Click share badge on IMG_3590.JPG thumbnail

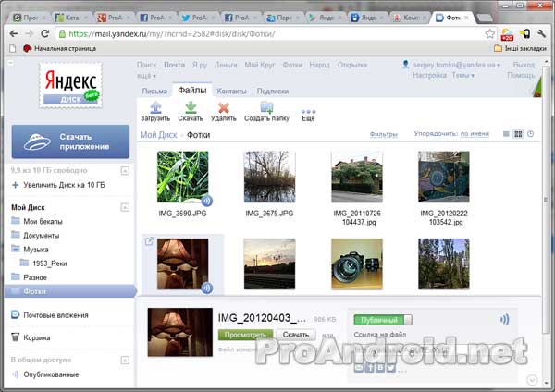point(207,201)
